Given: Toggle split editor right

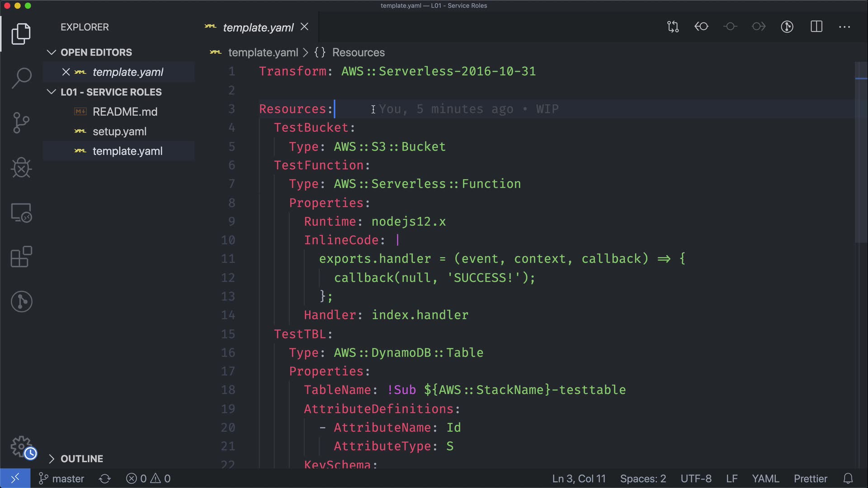Looking at the screenshot, I should 816,27.
